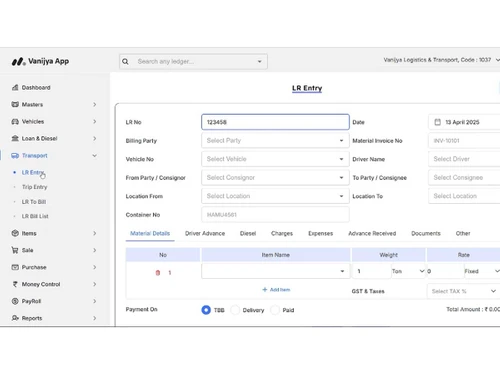The width and height of the screenshot is (500, 375).
Task: Click the Masters sidebar icon
Action: [x=15, y=105]
